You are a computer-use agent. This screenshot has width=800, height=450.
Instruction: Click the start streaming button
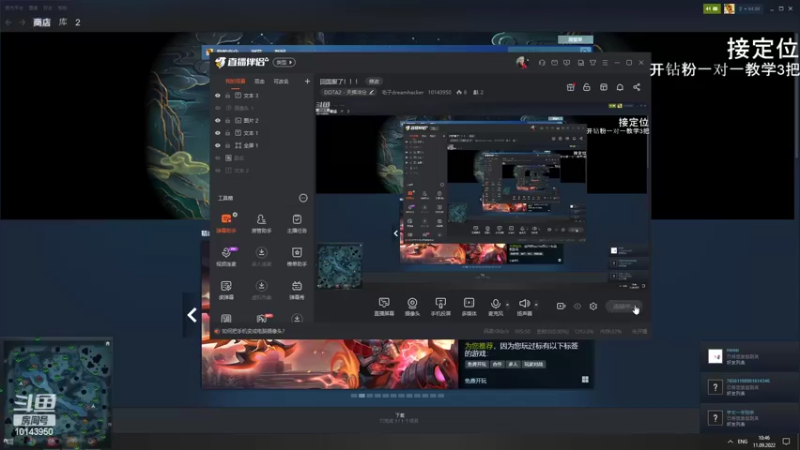623,306
